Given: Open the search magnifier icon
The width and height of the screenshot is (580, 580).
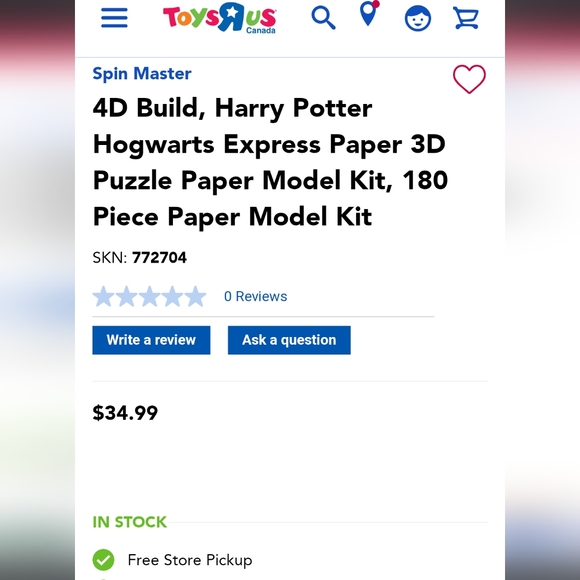Looking at the screenshot, I should coord(323,18).
